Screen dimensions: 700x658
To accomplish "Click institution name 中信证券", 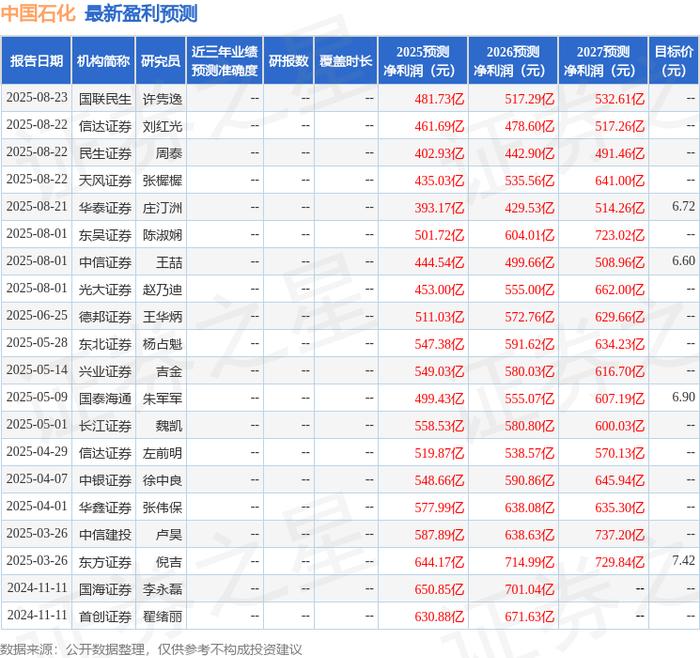I will click(x=105, y=262).
